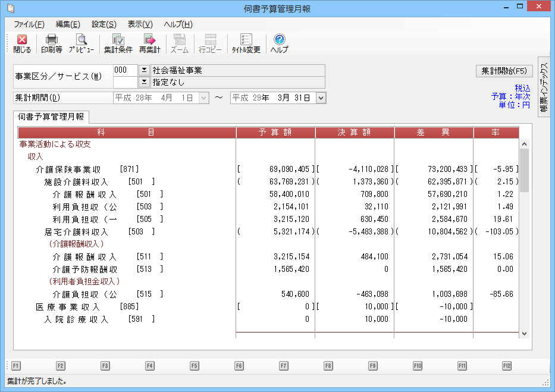555x392 pixels.
Task: Click the 決算額 column header
Action: (354, 132)
